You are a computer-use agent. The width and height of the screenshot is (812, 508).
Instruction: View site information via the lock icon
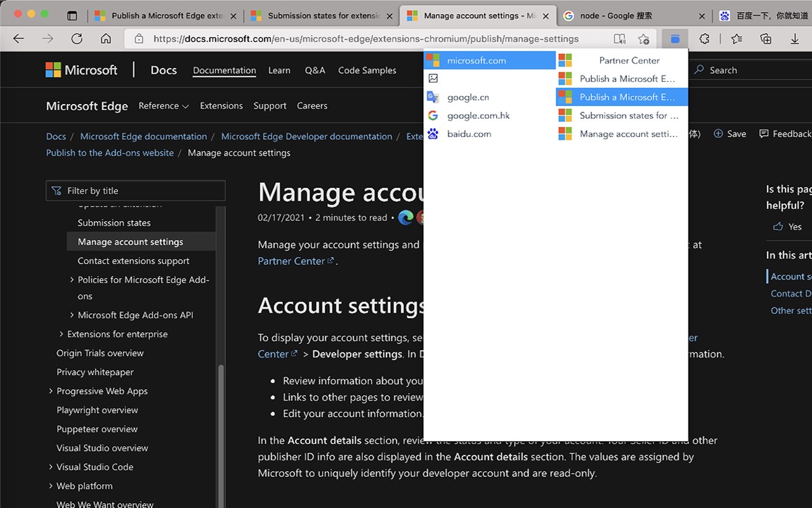pos(138,39)
